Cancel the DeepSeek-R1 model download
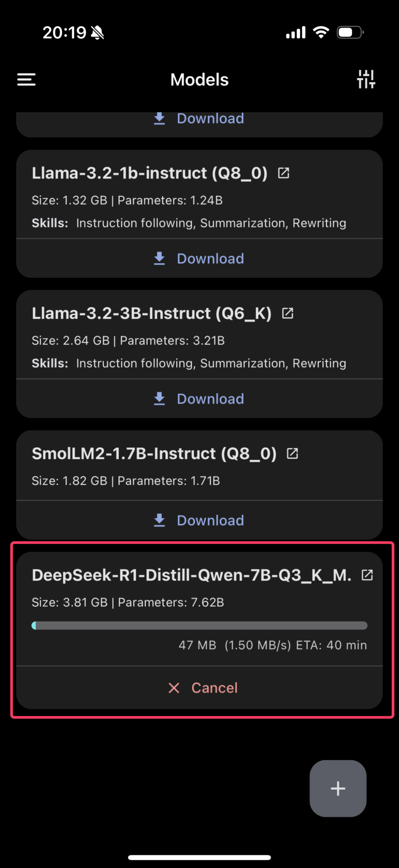Viewport: 399px width, 868px height. tap(203, 688)
